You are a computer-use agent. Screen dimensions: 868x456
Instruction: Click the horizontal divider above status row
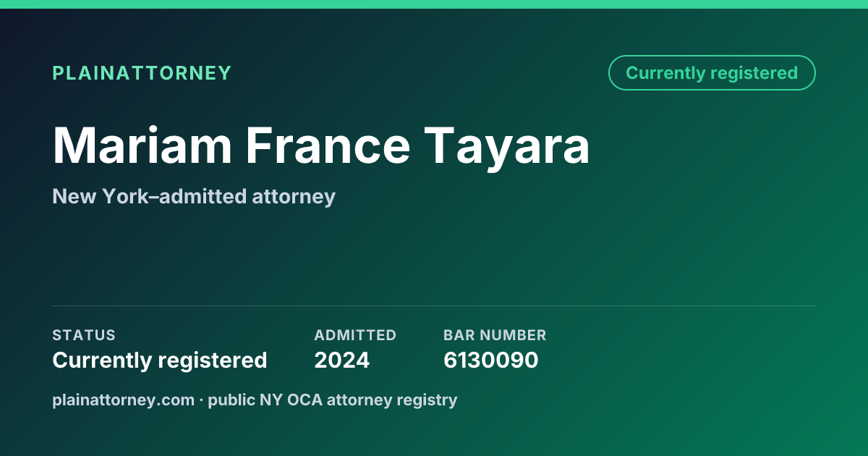point(434,305)
